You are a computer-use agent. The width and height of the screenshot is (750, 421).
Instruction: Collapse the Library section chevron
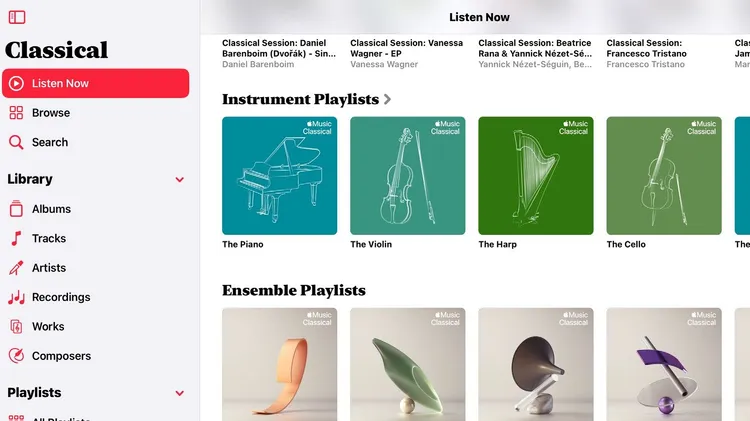179,179
